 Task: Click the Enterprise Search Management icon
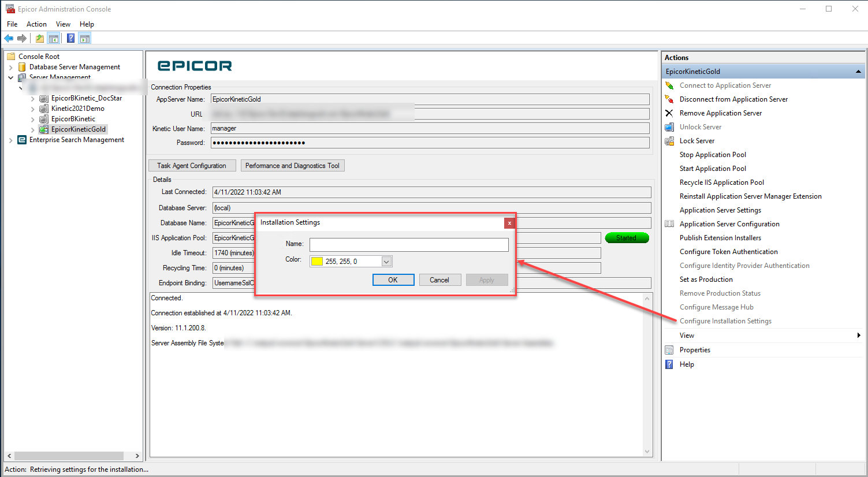click(x=22, y=140)
